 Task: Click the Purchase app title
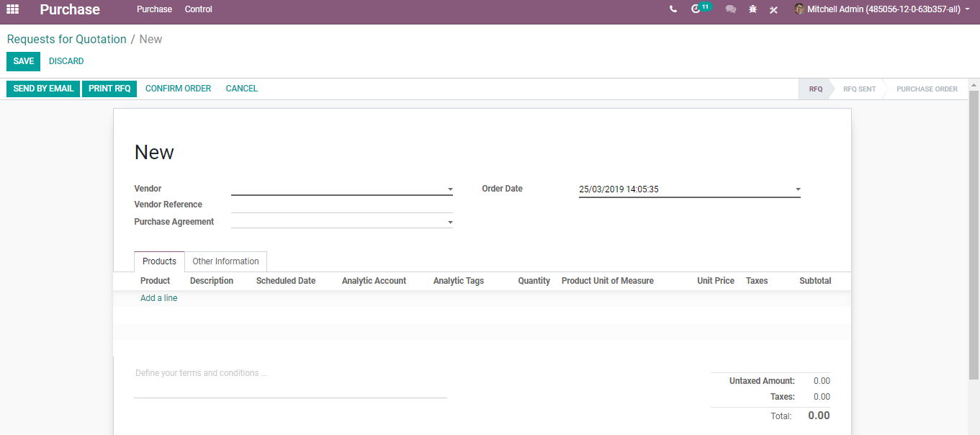pyautogui.click(x=70, y=9)
